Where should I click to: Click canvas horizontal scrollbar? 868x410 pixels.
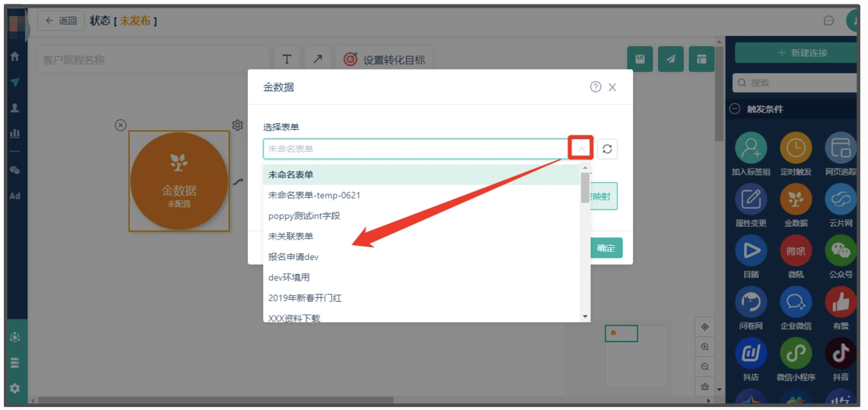[x=216, y=400]
